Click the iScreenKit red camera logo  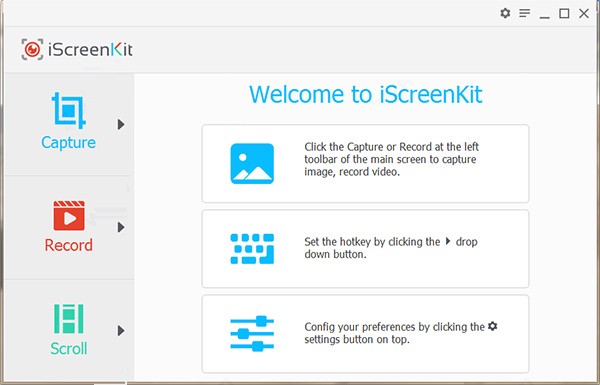[32, 49]
